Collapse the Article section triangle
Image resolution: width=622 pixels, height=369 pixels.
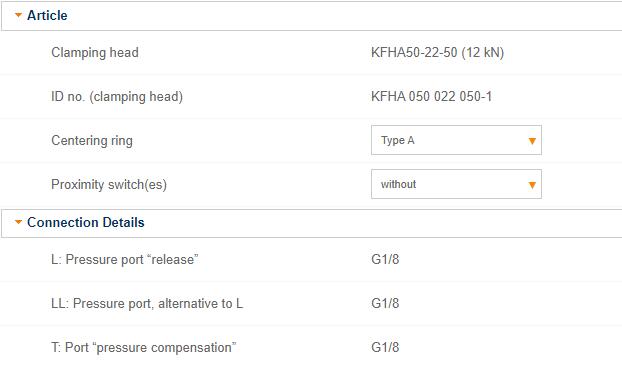pos(18,15)
